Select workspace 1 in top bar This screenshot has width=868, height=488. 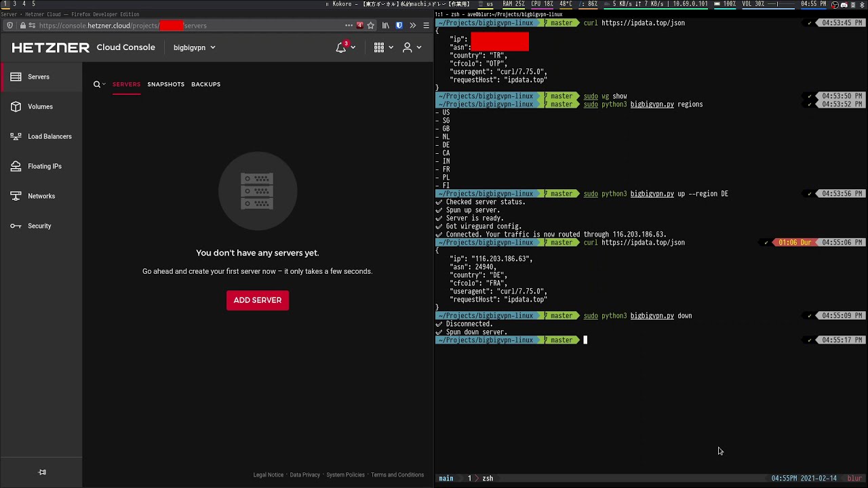click(5, 4)
